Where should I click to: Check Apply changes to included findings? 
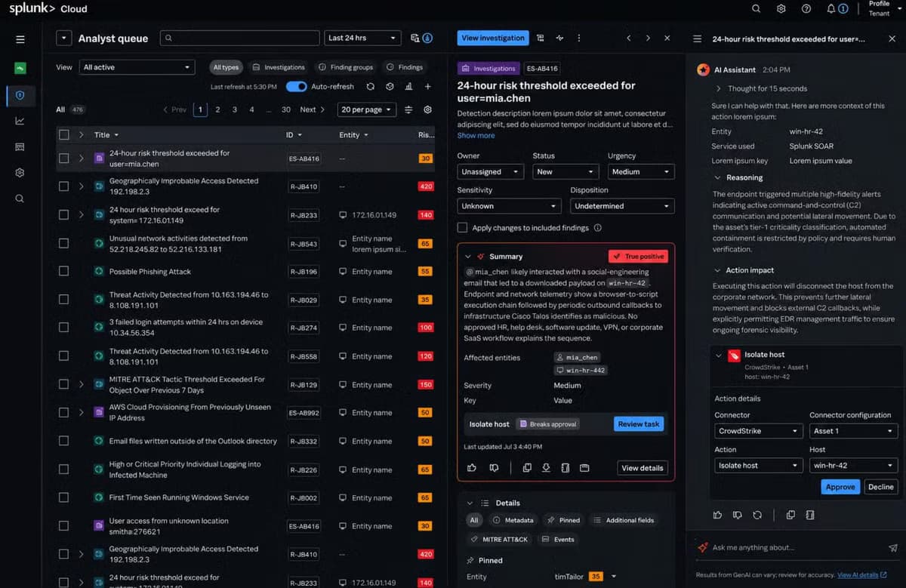(462, 227)
